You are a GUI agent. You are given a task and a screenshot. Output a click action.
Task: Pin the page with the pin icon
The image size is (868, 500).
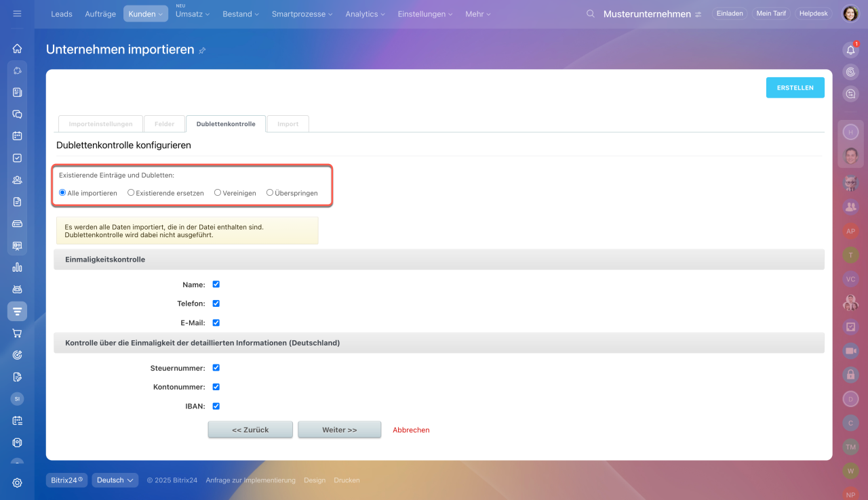(202, 51)
